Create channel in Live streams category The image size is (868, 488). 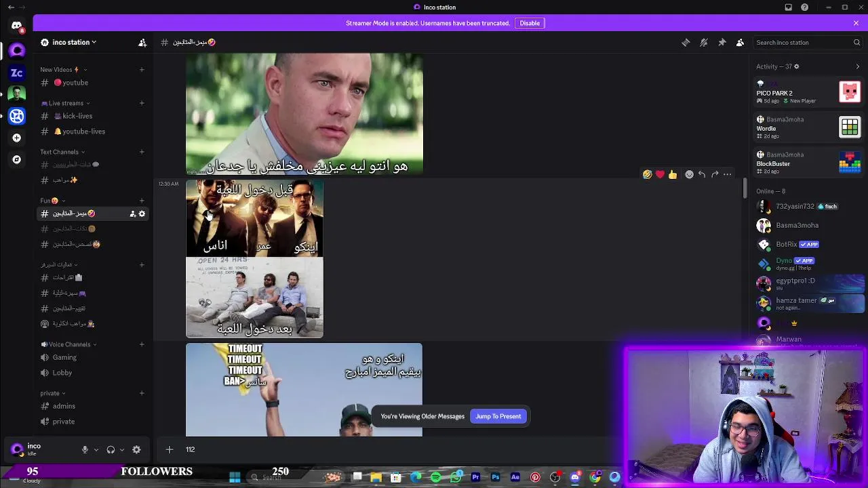click(142, 104)
